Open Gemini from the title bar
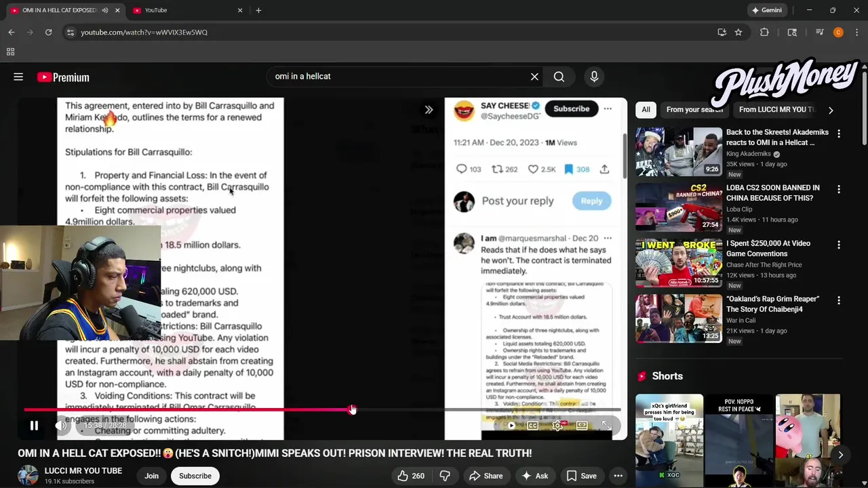 click(767, 10)
